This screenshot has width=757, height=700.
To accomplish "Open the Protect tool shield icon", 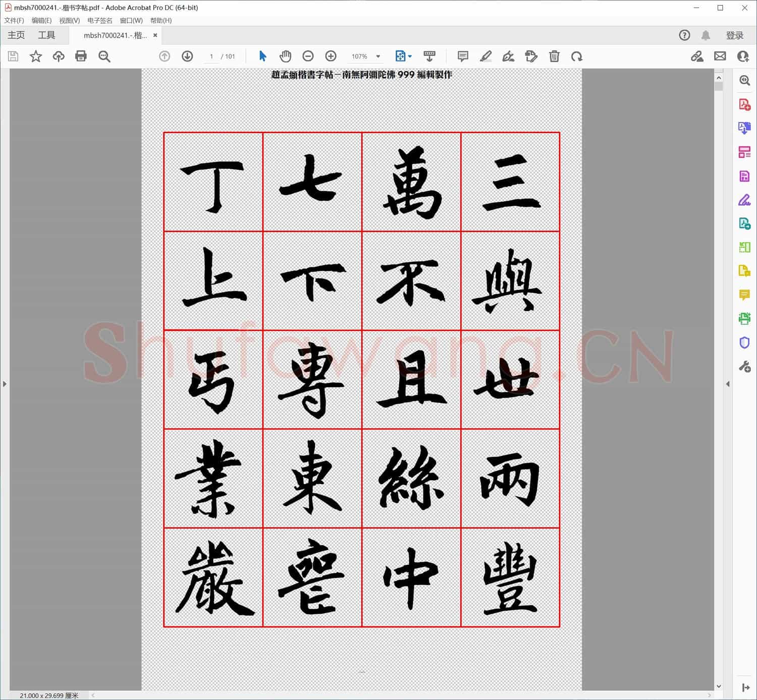I will coord(744,342).
